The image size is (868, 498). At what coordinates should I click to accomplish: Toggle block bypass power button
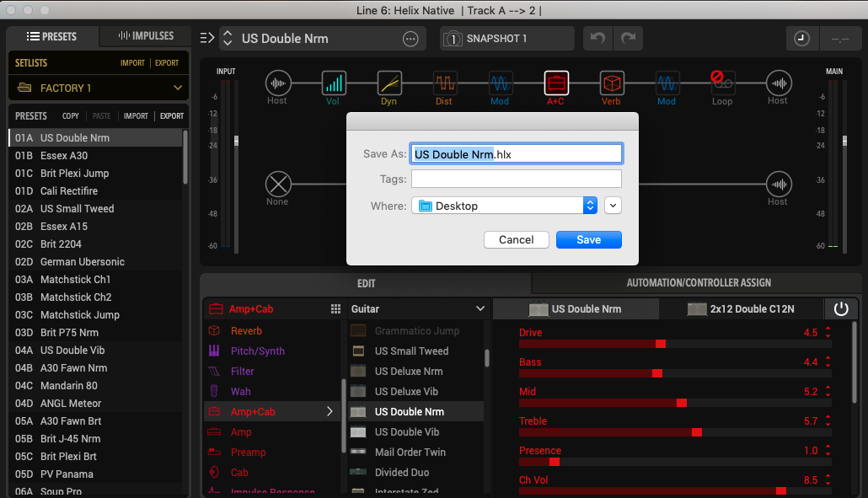tap(841, 308)
